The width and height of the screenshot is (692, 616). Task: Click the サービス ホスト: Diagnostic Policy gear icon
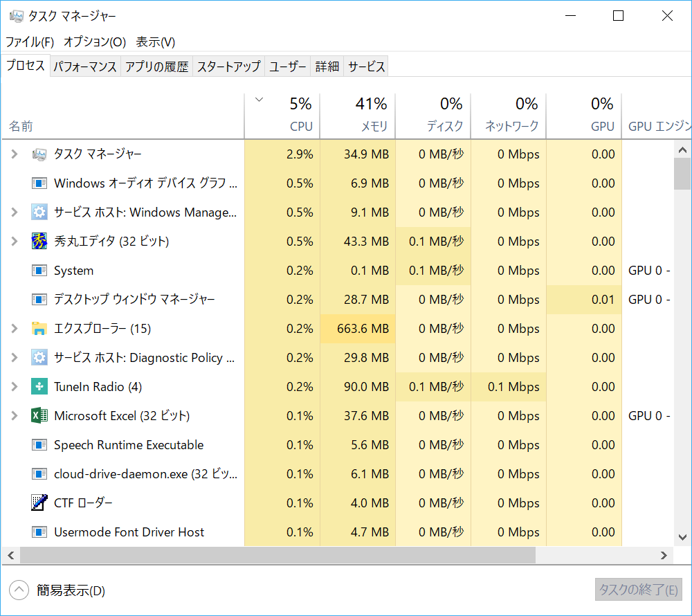coord(39,358)
